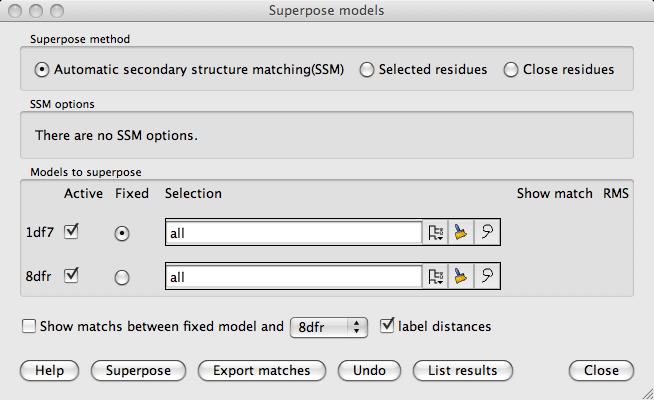Click the List results button
654x400 pixels.
coord(462,370)
